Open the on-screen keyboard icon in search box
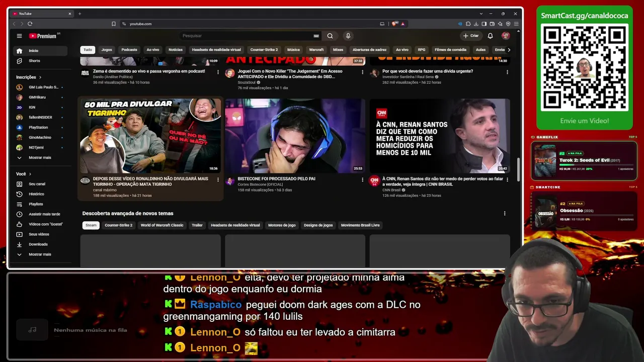Viewport: 644px width, 362px height. 316,36
